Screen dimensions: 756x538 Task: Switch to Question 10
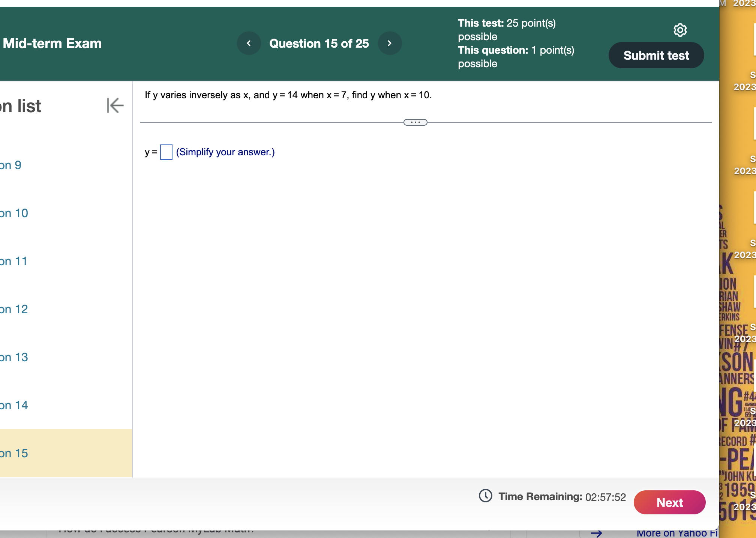click(14, 213)
